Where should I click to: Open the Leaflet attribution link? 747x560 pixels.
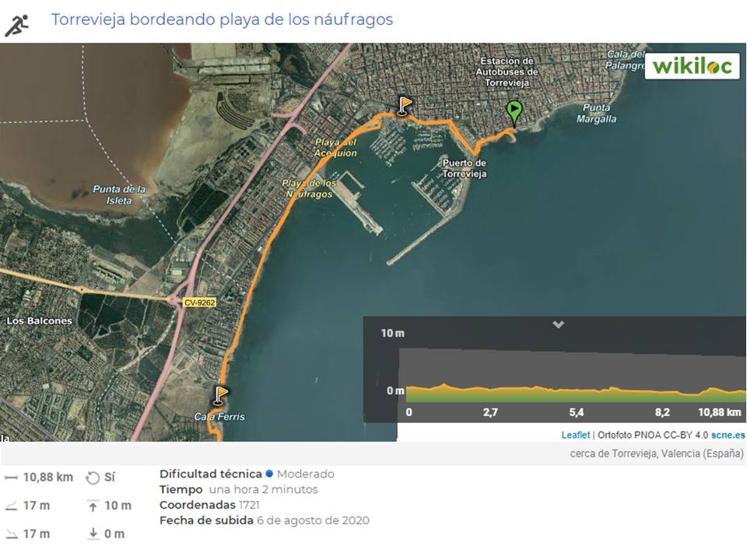(575, 436)
